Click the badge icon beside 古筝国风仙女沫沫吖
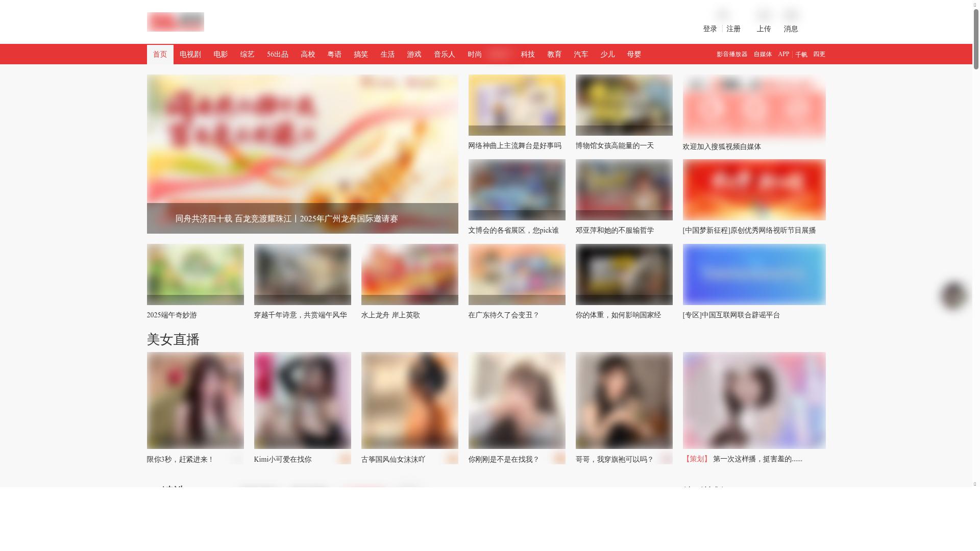The height and width of the screenshot is (551, 980). coord(451,458)
